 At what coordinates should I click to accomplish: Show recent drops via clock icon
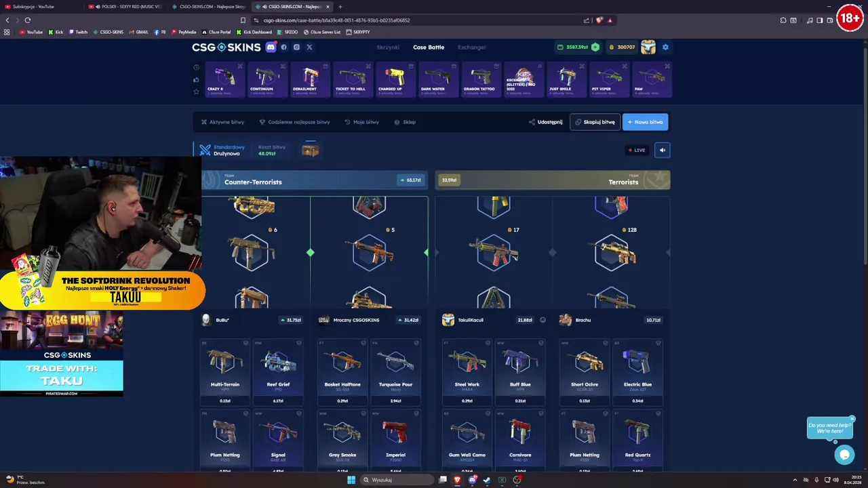click(196, 68)
